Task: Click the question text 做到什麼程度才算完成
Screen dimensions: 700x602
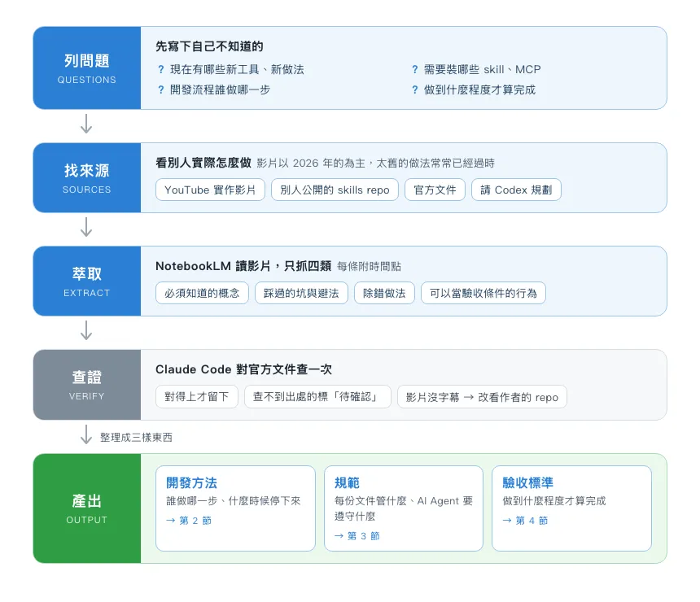Action: [479, 89]
